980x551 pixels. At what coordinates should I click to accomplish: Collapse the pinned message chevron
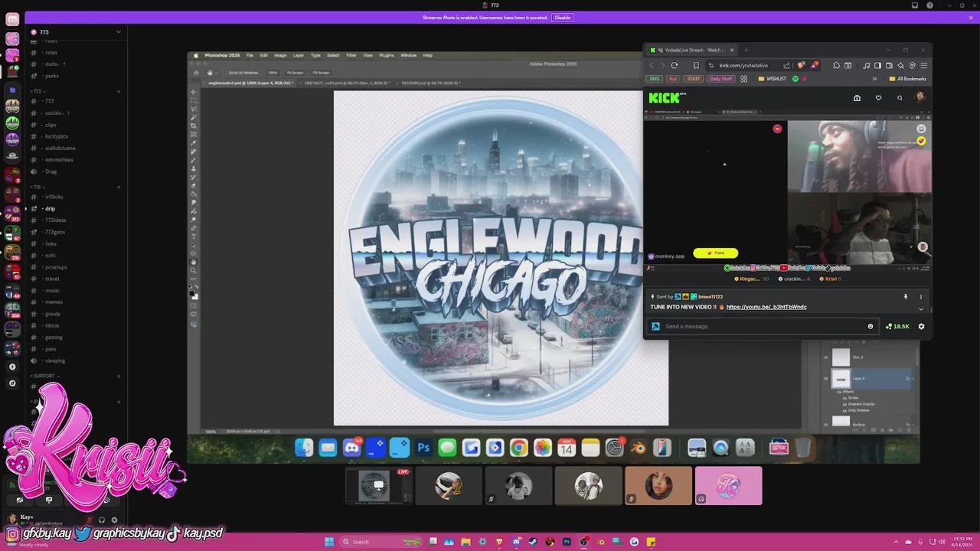coord(921,308)
